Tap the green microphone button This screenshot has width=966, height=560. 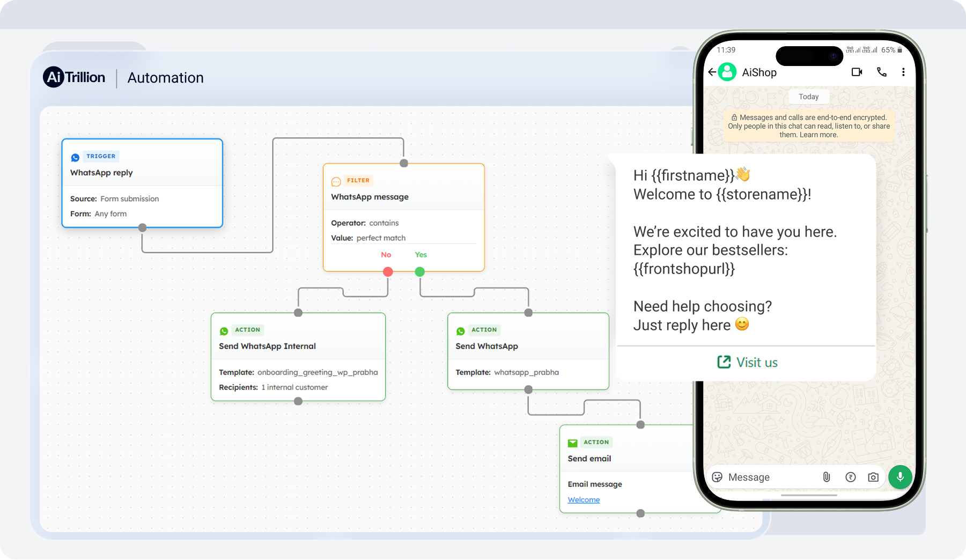pos(900,477)
